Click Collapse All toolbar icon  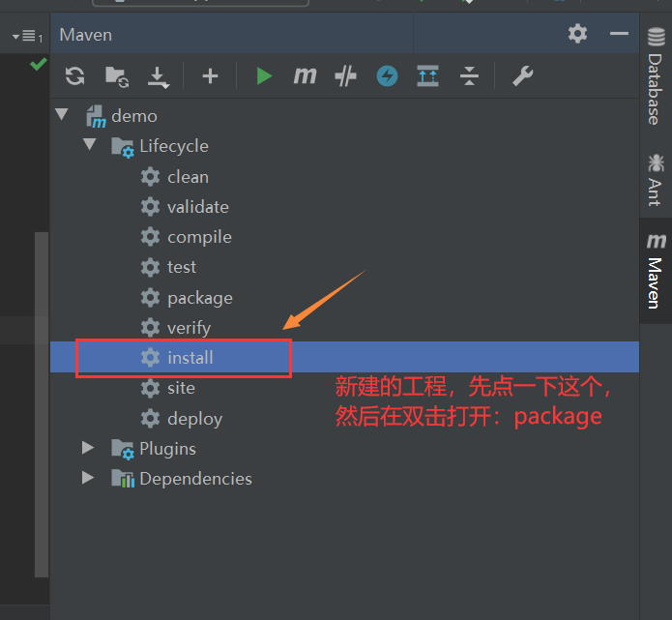click(x=469, y=75)
